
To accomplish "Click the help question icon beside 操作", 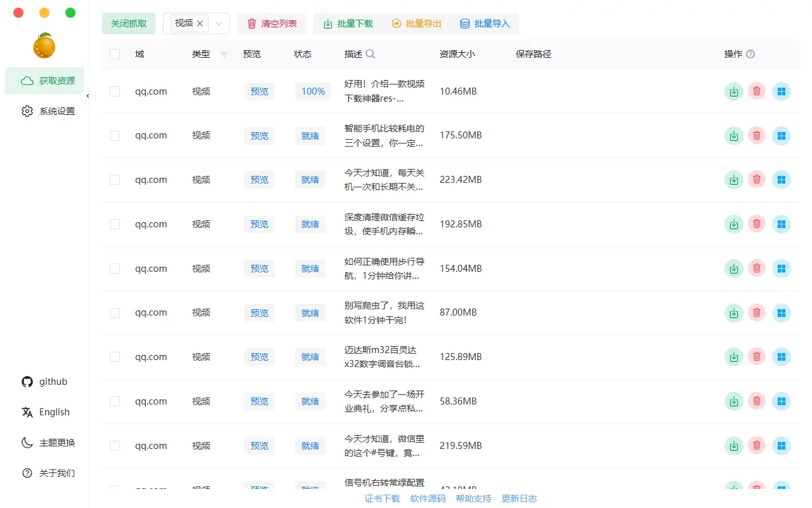I will [x=750, y=54].
